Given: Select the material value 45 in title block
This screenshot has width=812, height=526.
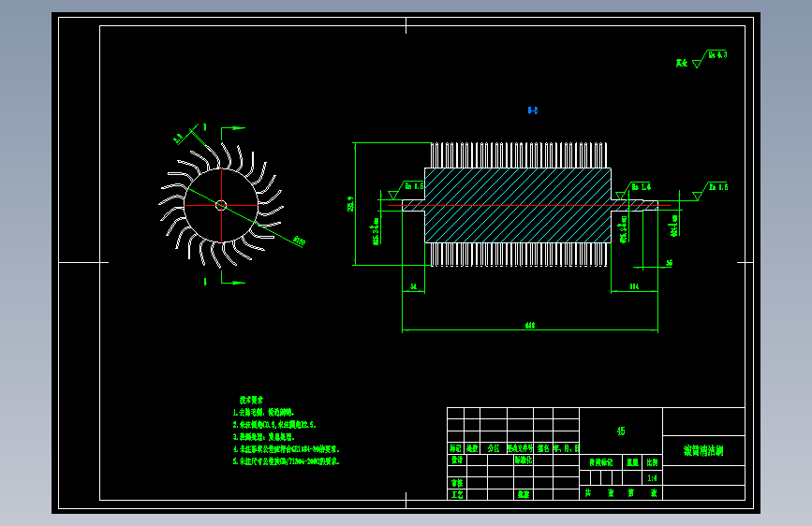Looking at the screenshot, I should [x=621, y=431].
